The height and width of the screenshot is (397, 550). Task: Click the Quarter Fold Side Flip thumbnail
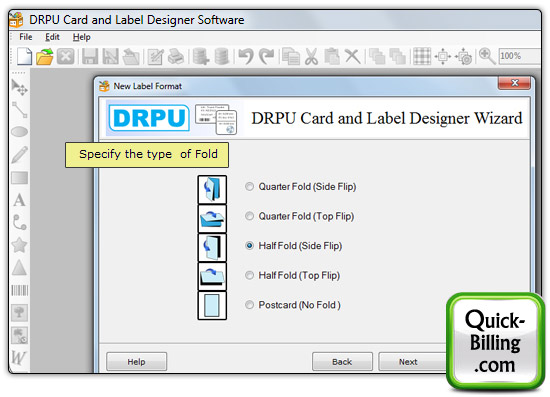[212, 190]
